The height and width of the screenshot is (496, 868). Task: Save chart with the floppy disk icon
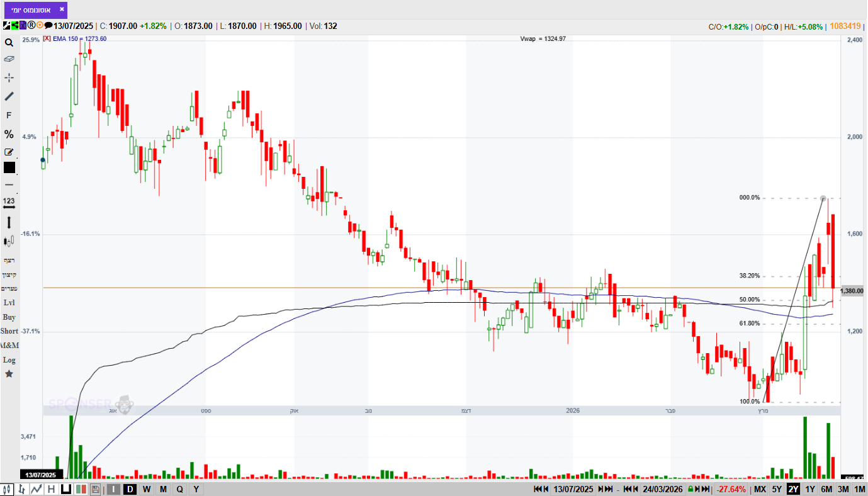[x=95, y=489]
